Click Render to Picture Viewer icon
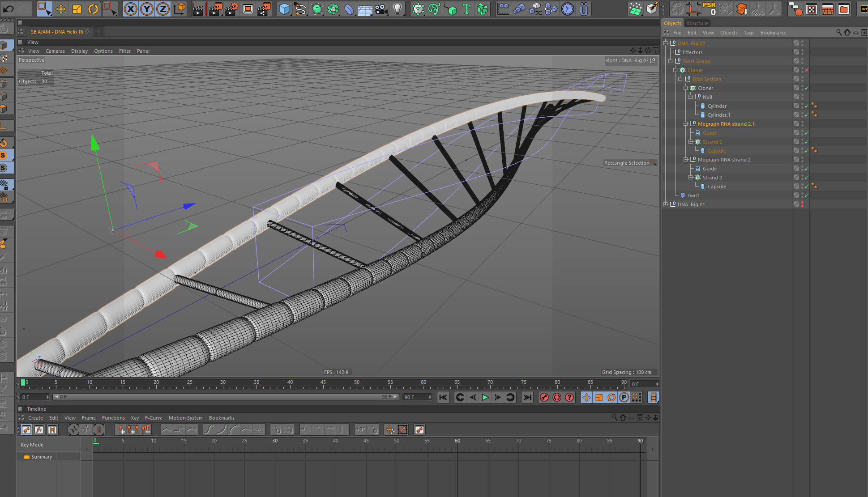Image resolution: width=868 pixels, height=497 pixels. pos(215,9)
